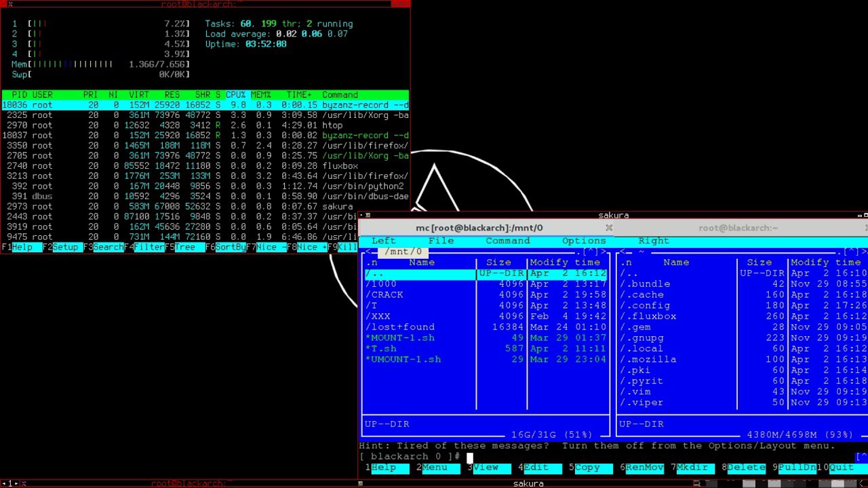Select htop process row PID 391 dbus
The height and width of the screenshot is (488, 868).
pyautogui.click(x=205, y=197)
